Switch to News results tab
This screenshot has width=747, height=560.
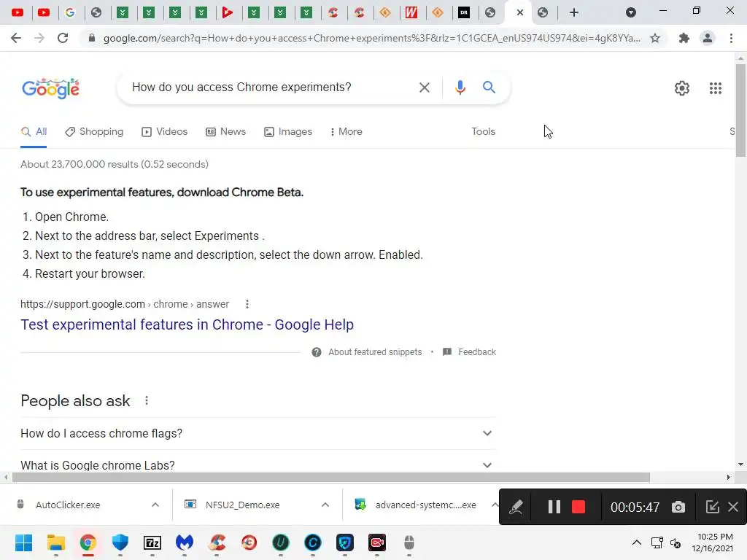click(x=226, y=132)
